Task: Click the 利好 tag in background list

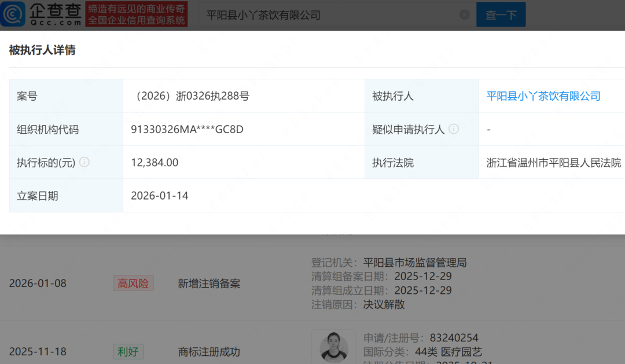Action: pyautogui.click(x=128, y=352)
